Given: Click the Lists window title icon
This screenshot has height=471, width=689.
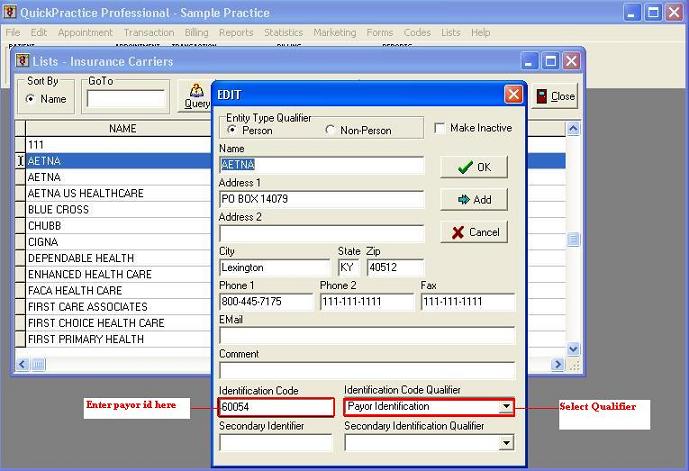Looking at the screenshot, I should [x=25, y=62].
